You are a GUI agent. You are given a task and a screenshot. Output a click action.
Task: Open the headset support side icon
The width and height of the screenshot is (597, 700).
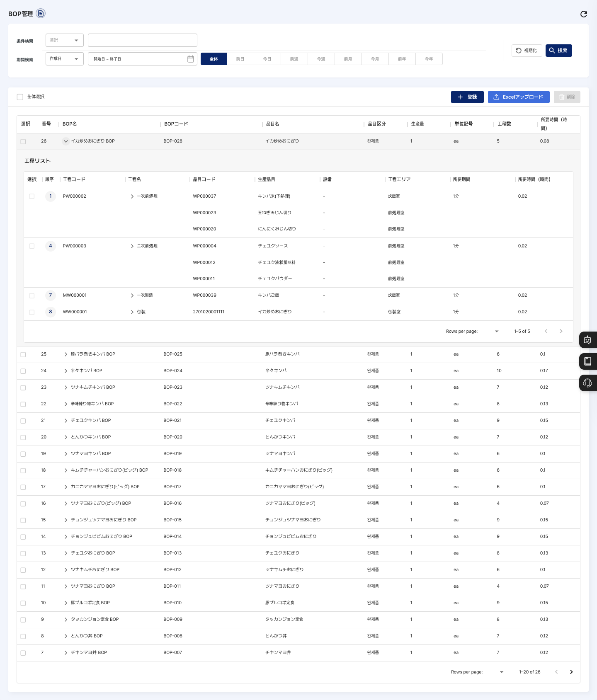coord(587,383)
